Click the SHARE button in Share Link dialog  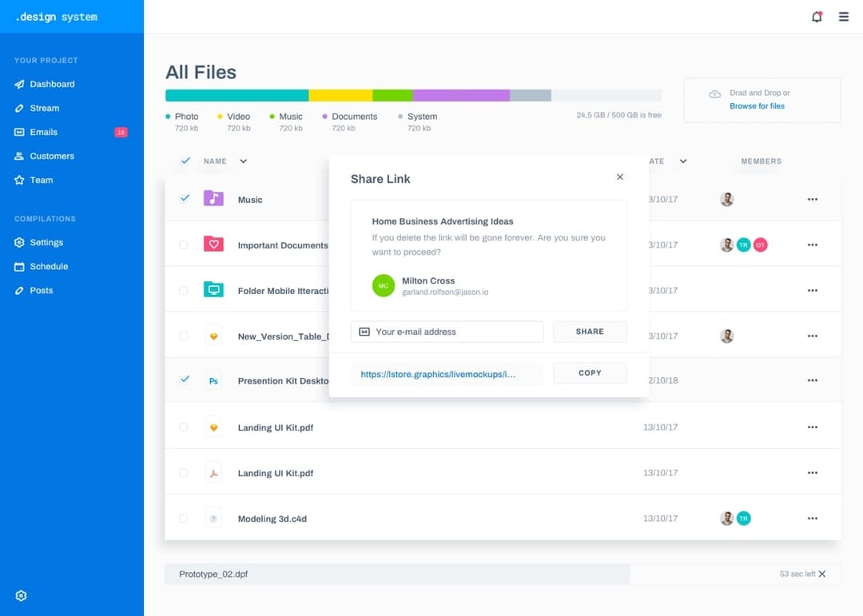coord(590,331)
